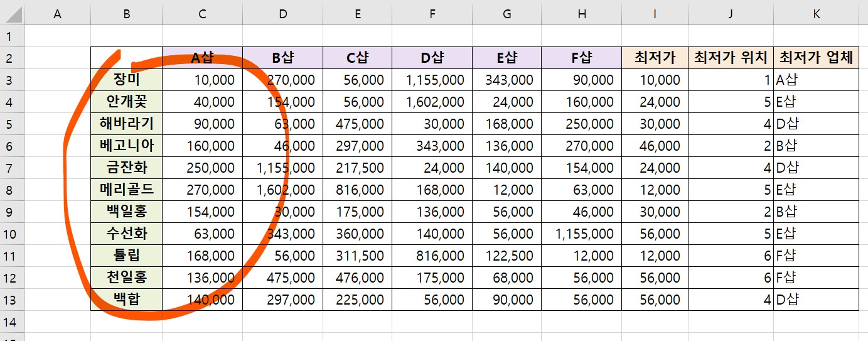
Task: Click 백합 row's 최저가 업체 cell D샵
Action: tap(816, 300)
